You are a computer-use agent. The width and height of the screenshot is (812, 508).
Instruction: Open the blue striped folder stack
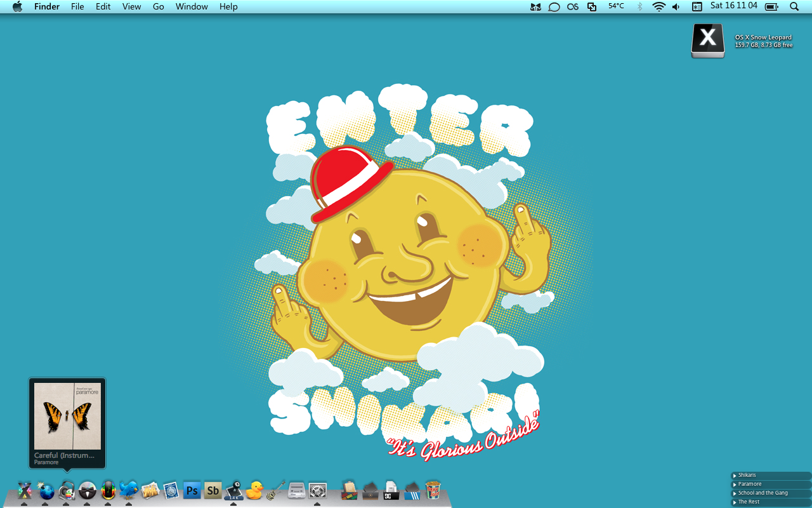point(412,490)
